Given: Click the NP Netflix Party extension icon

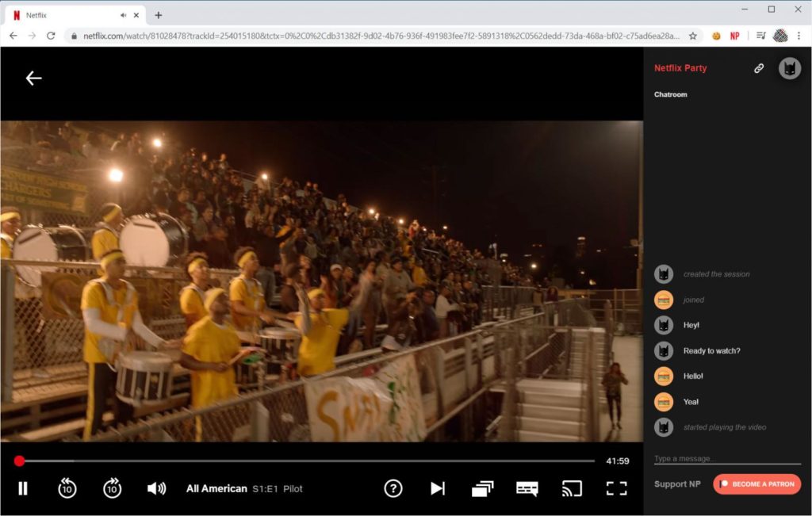Looking at the screenshot, I should click(734, 36).
